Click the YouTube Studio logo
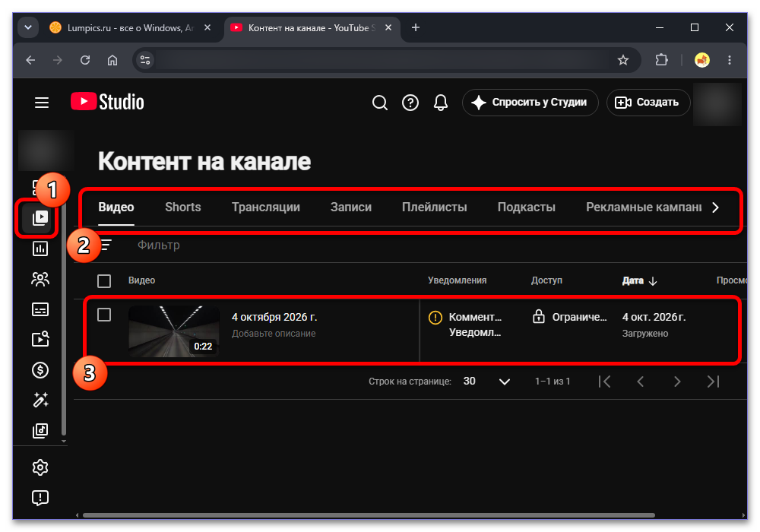 coord(108,102)
